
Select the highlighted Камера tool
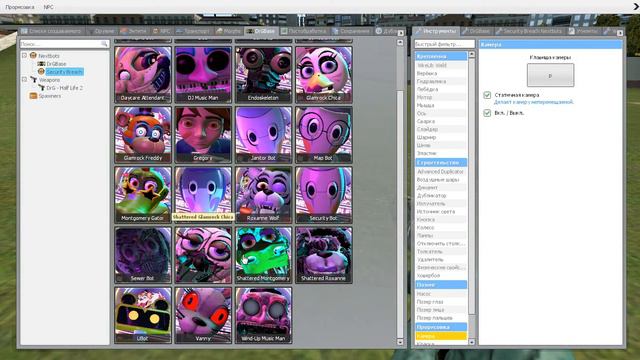coord(441,336)
